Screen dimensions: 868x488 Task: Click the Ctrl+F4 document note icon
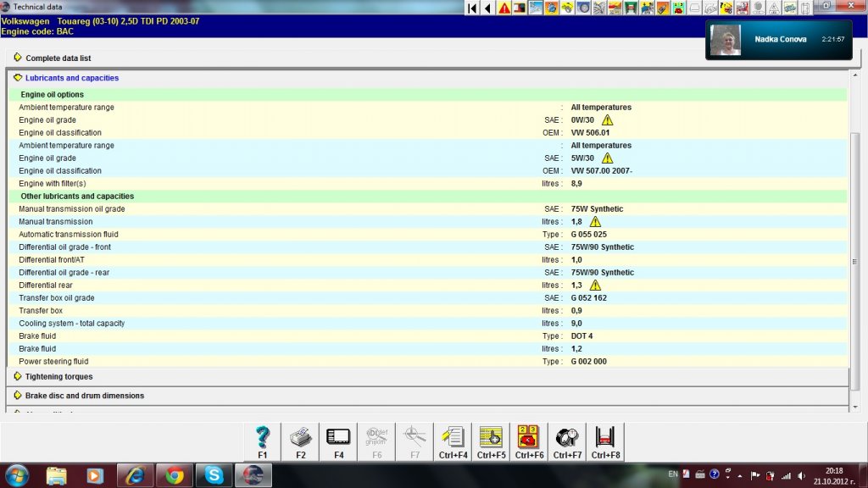pos(453,438)
